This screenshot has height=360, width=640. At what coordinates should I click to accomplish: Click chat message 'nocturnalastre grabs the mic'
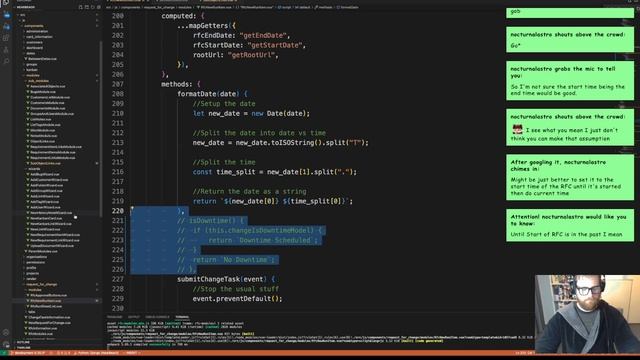click(570, 81)
